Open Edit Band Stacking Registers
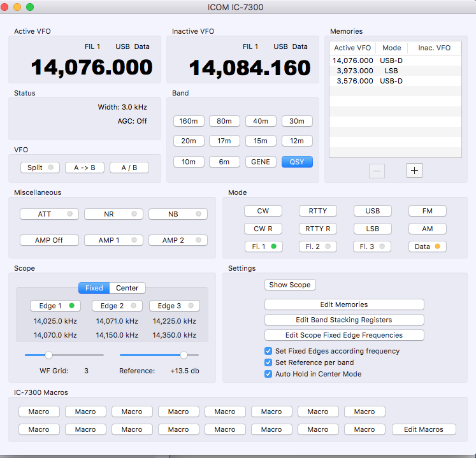 [344, 320]
